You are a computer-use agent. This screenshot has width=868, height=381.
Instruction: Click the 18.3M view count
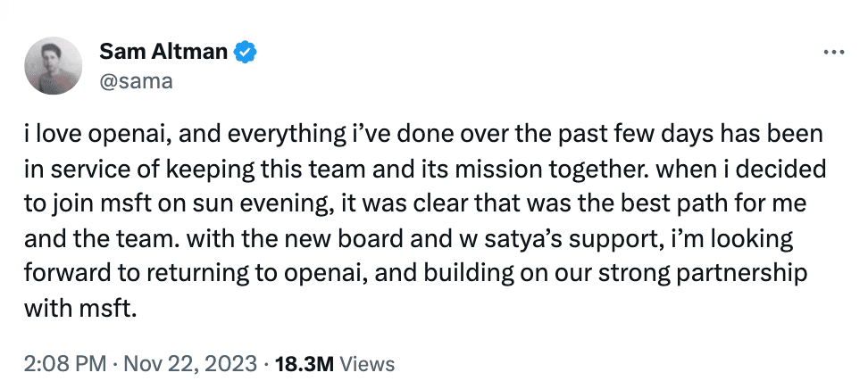pos(304,363)
